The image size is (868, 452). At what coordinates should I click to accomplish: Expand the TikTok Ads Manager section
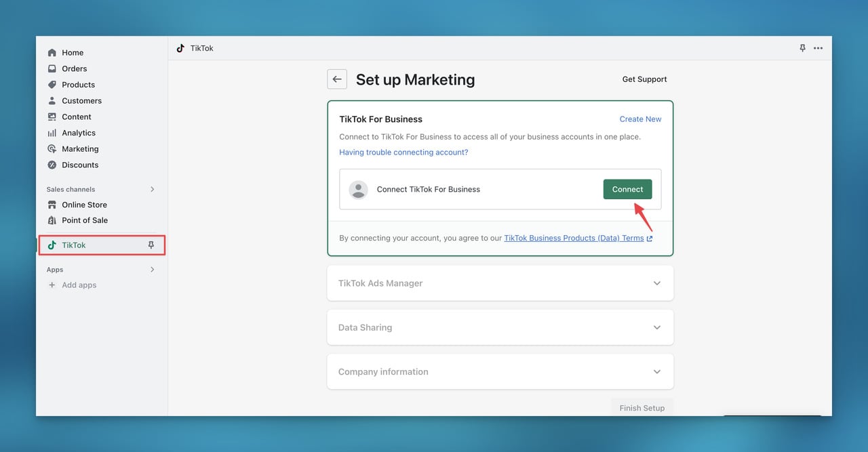[500, 283]
